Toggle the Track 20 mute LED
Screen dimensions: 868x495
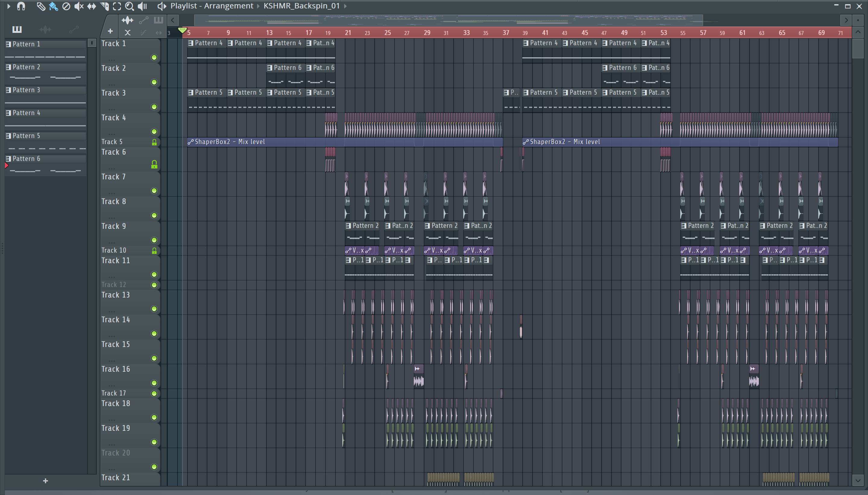tap(154, 467)
